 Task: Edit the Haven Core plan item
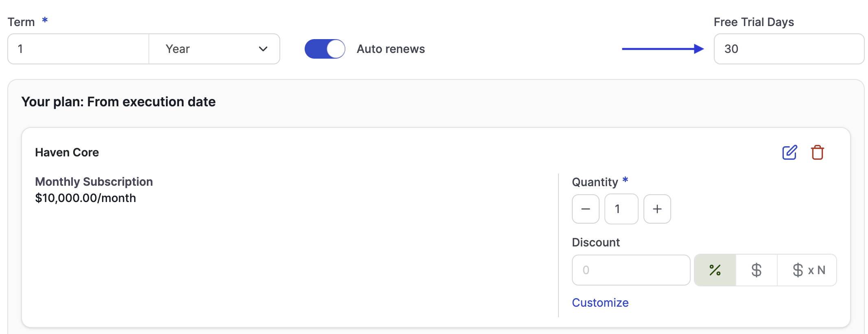[789, 152]
